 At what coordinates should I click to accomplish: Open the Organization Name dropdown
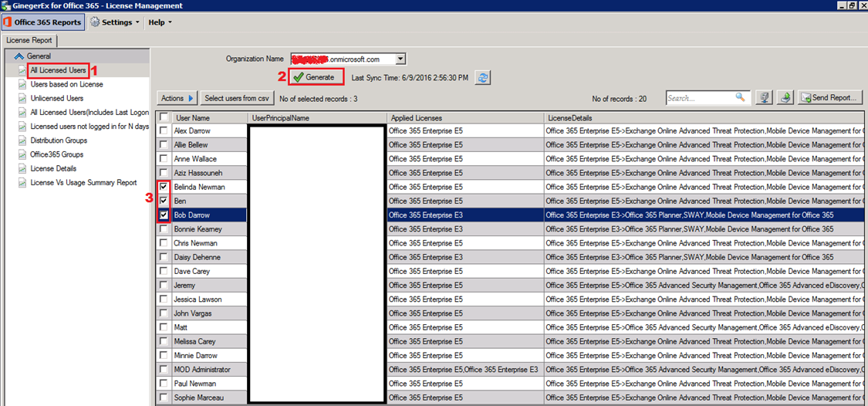point(401,59)
